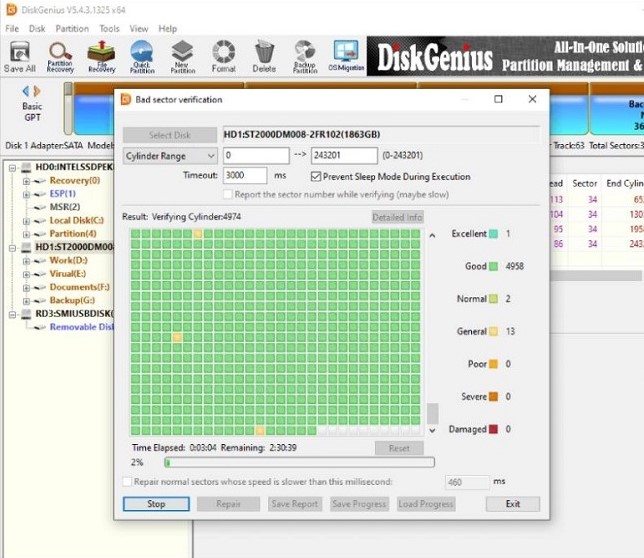Click the repair millisecond field showing 460

click(x=467, y=482)
